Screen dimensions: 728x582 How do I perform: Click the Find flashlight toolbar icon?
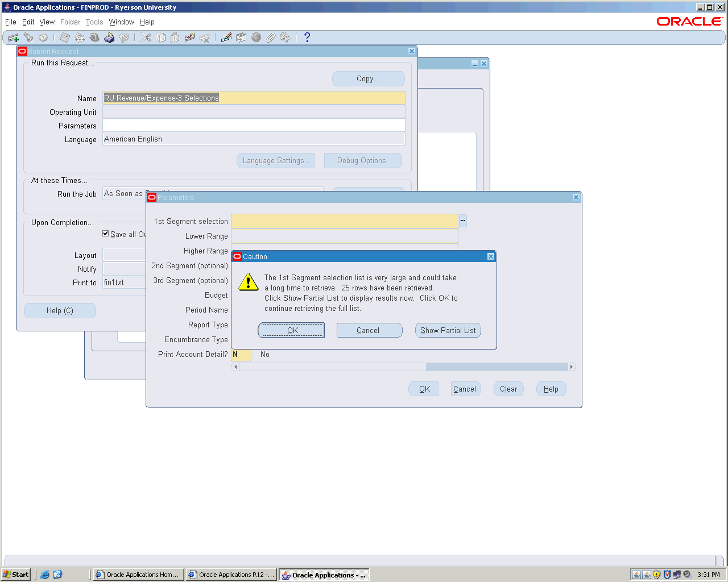click(x=28, y=38)
